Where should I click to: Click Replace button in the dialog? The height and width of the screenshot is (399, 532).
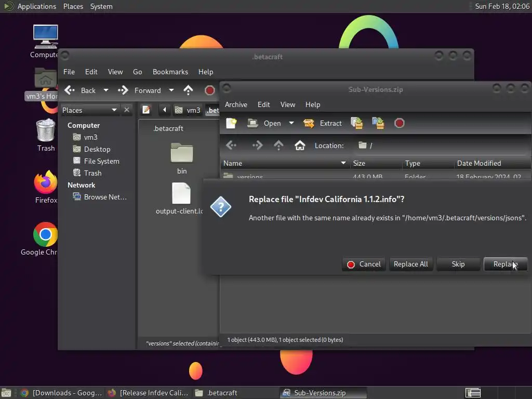(505, 264)
